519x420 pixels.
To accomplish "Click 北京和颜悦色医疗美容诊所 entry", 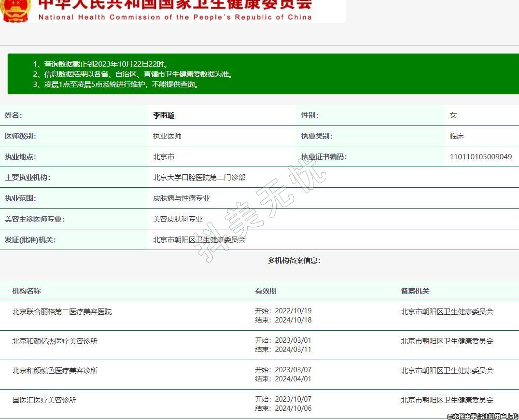I will (x=55, y=371).
